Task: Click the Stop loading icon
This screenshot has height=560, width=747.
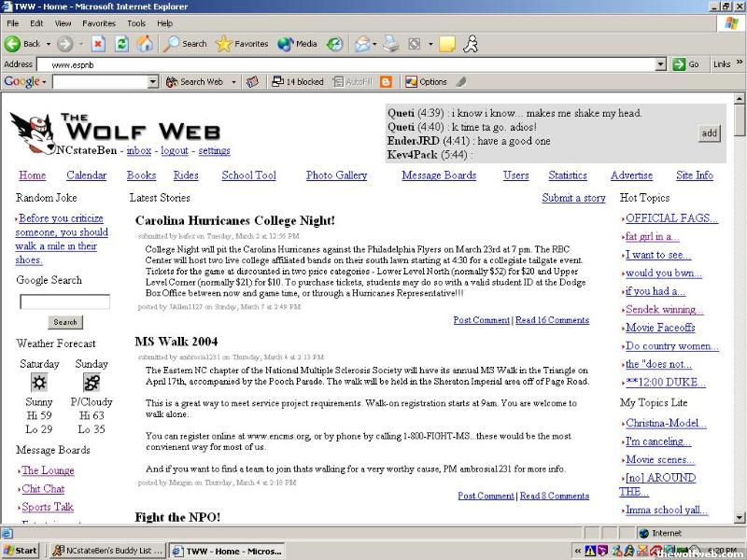Action: 98,44
